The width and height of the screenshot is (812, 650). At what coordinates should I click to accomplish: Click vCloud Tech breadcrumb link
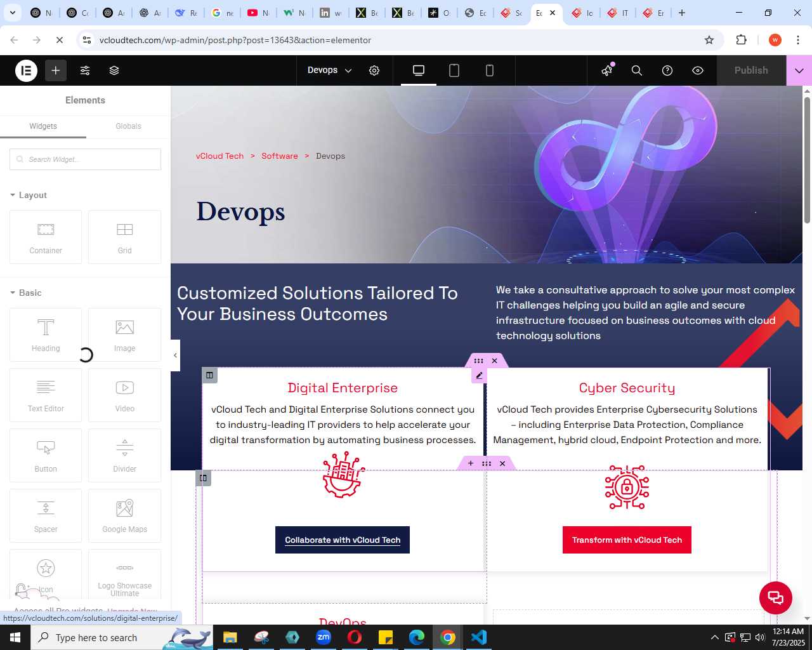pos(219,156)
